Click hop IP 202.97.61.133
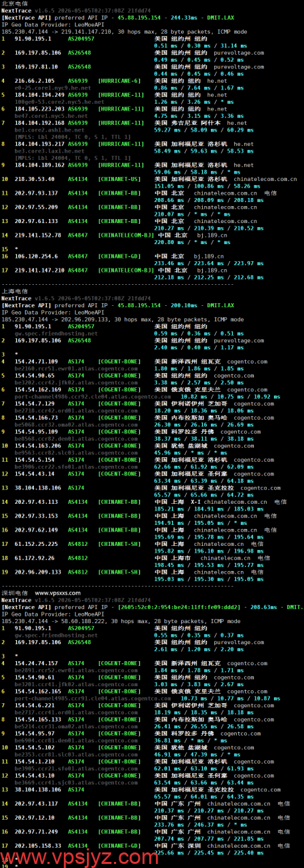 35,221
